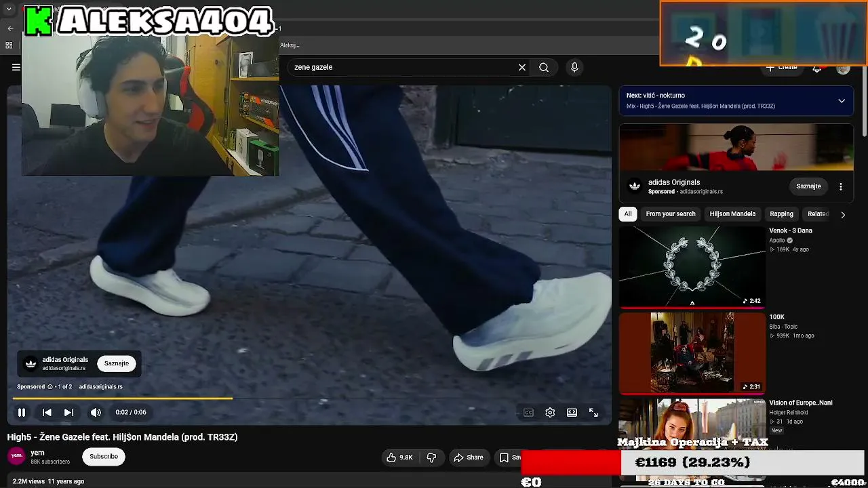Viewport: 868px width, 488px height.
Task: Go back with the browser back arrow
Action: tap(10, 28)
